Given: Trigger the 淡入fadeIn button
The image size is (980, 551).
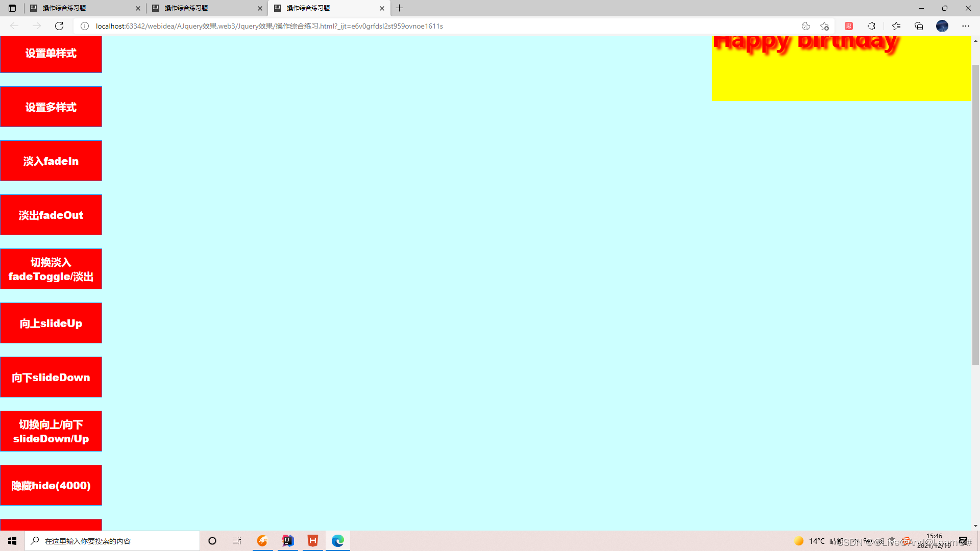Looking at the screenshot, I should [x=51, y=161].
